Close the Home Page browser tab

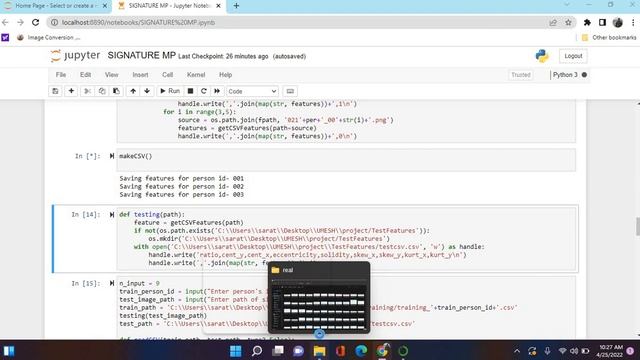105,6
